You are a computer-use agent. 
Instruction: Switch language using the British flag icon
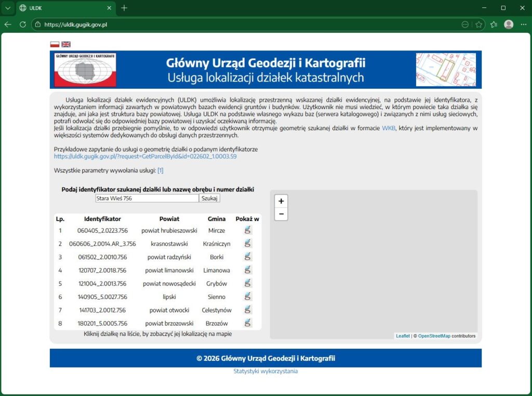click(65, 44)
